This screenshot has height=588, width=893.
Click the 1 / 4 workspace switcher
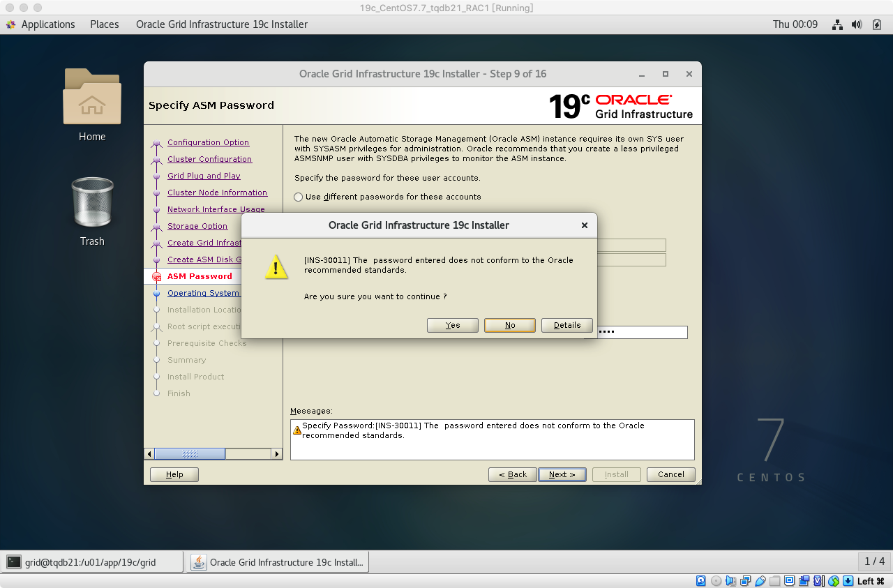(x=874, y=561)
